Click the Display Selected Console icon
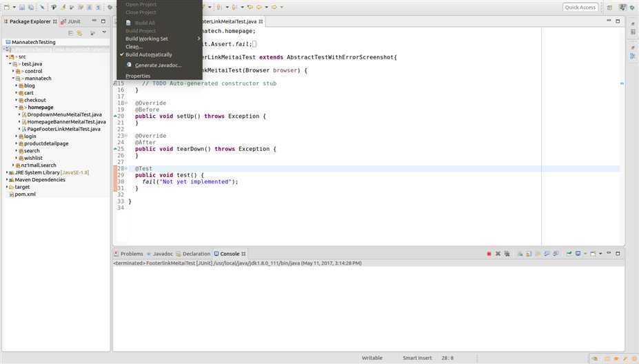This screenshot has height=364, width=639. pyautogui.click(x=578, y=254)
